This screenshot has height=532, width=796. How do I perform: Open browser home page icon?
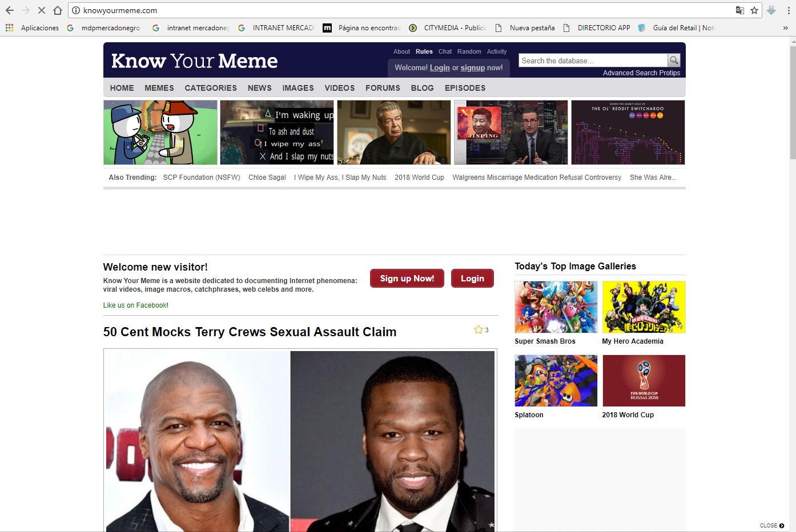click(58, 10)
